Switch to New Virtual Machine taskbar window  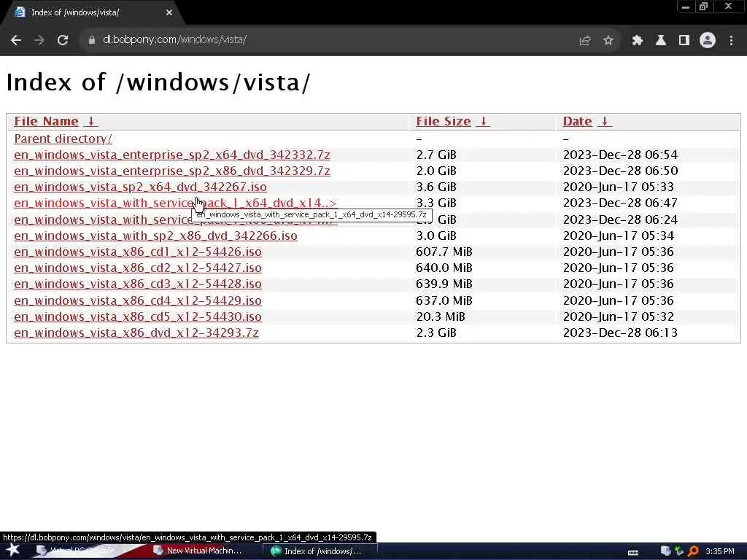pos(198,551)
